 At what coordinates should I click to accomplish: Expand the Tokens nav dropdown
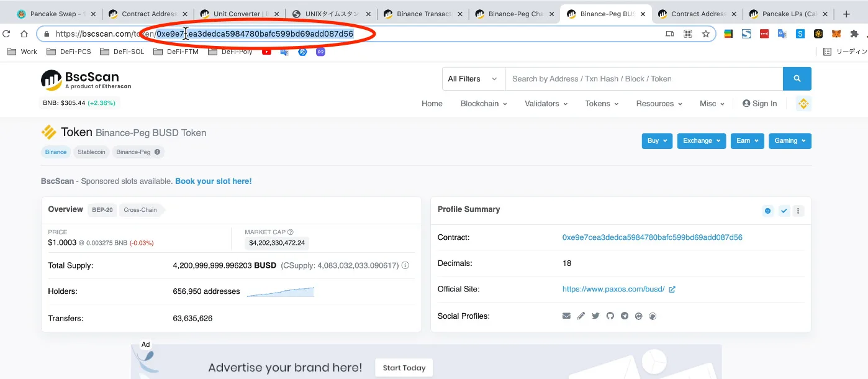pos(602,104)
